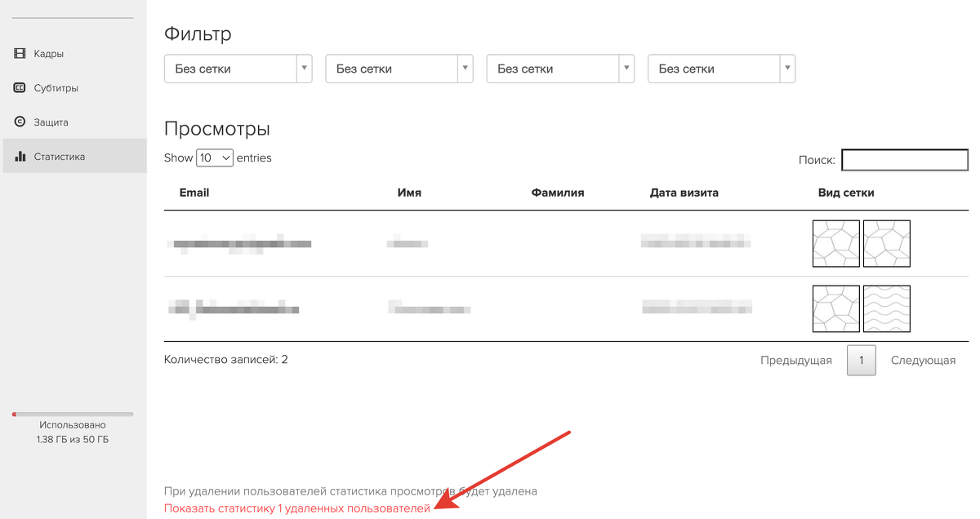Click the Субтитры CC icon

click(20, 88)
